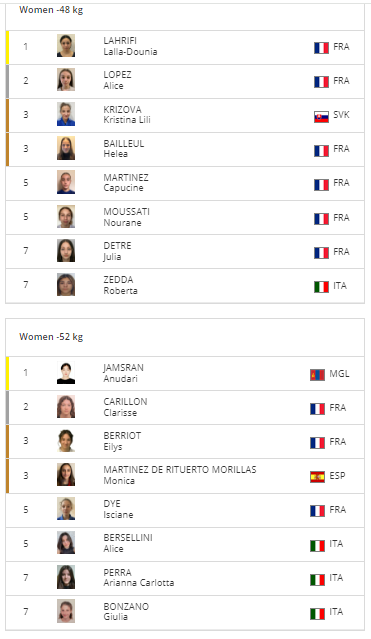Select Kristina Lili Krizova's portrait thumbnail
The image size is (371, 639).
[x=66, y=114]
